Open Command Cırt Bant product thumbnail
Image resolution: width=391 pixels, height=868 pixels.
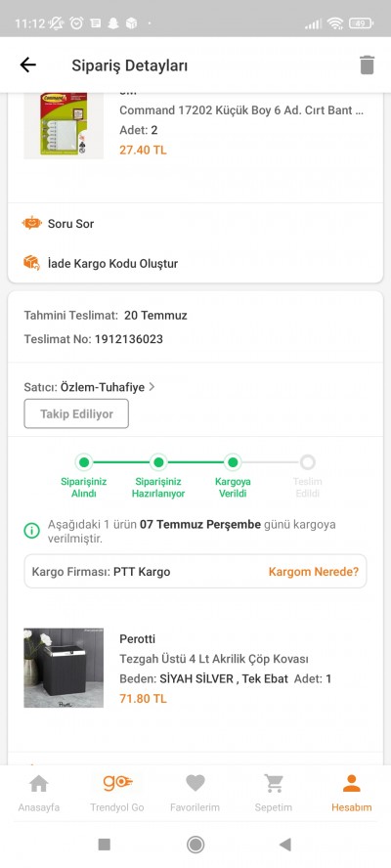pos(64,126)
